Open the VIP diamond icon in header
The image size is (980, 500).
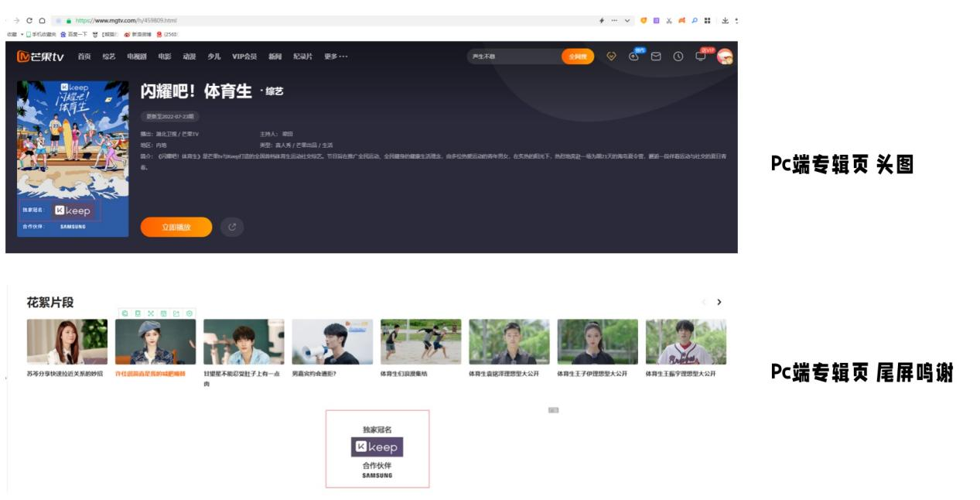[611, 56]
